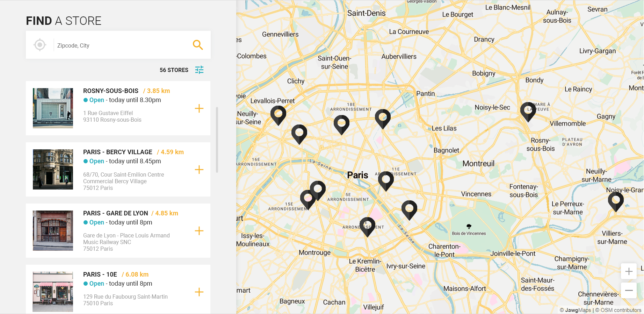This screenshot has height=314, width=644.
Task: Click the store list scrollbar
Action: 217,140
